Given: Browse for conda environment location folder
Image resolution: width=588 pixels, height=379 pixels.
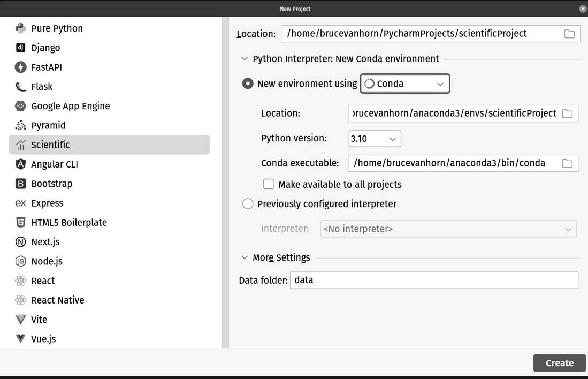Looking at the screenshot, I should pyautogui.click(x=567, y=113).
